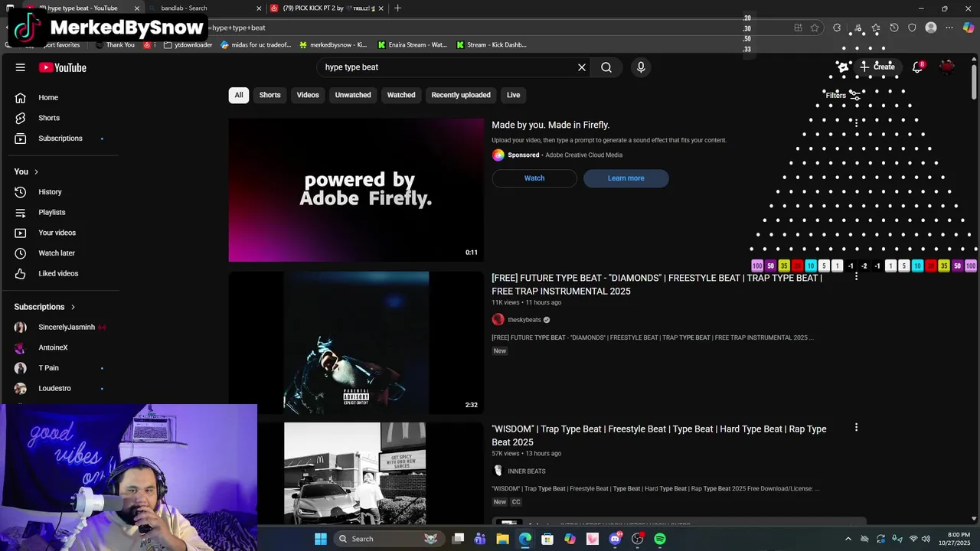Select the Unwatched filter chip
Screen dimensions: 980x551
(x=353, y=95)
